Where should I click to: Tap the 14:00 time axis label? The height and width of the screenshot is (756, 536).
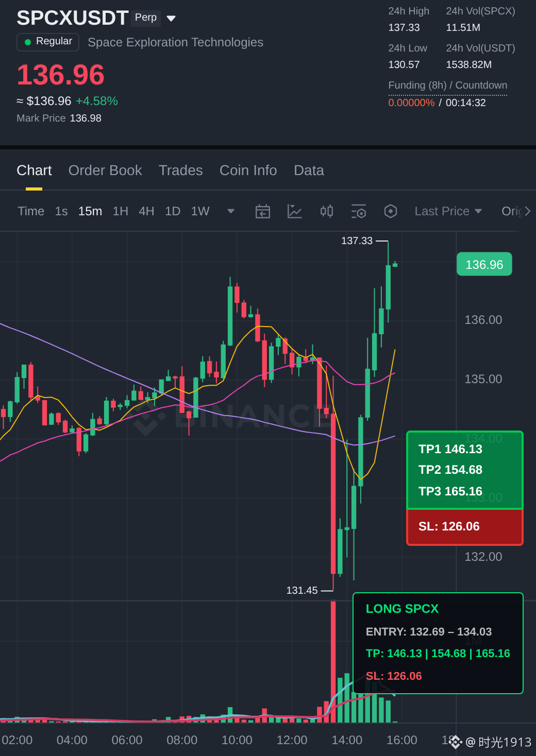347,740
